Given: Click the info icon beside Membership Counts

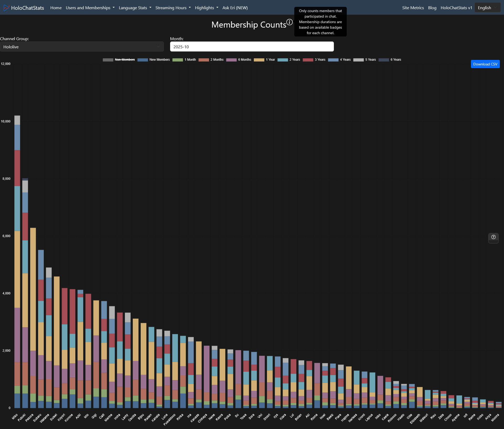Looking at the screenshot, I should pos(289,22).
